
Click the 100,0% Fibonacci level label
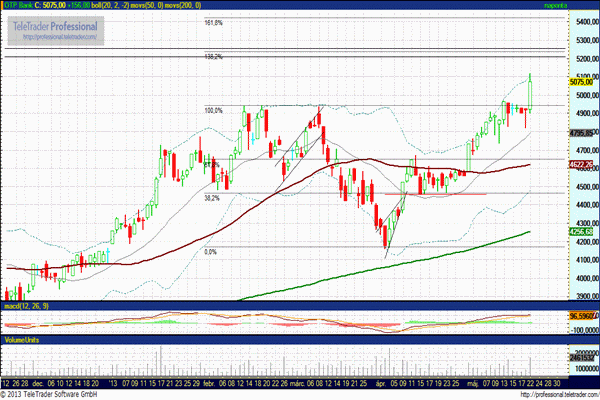[214, 111]
